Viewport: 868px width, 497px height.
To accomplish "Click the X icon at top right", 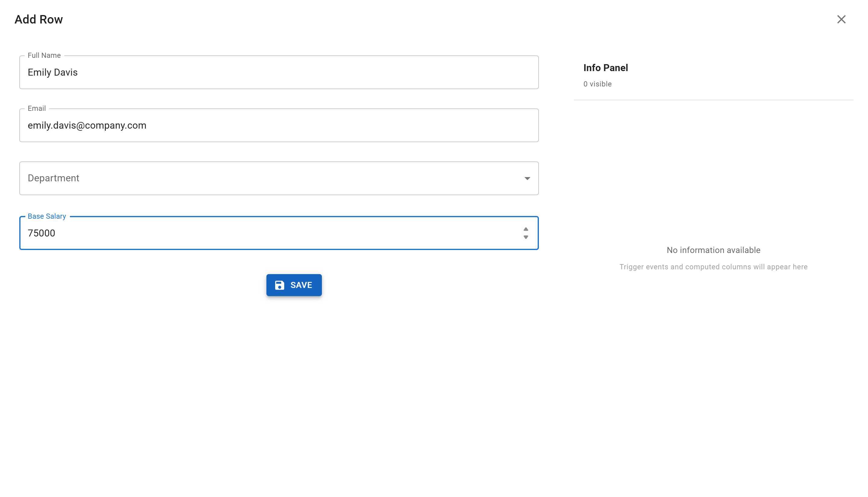I will pyautogui.click(x=841, y=20).
